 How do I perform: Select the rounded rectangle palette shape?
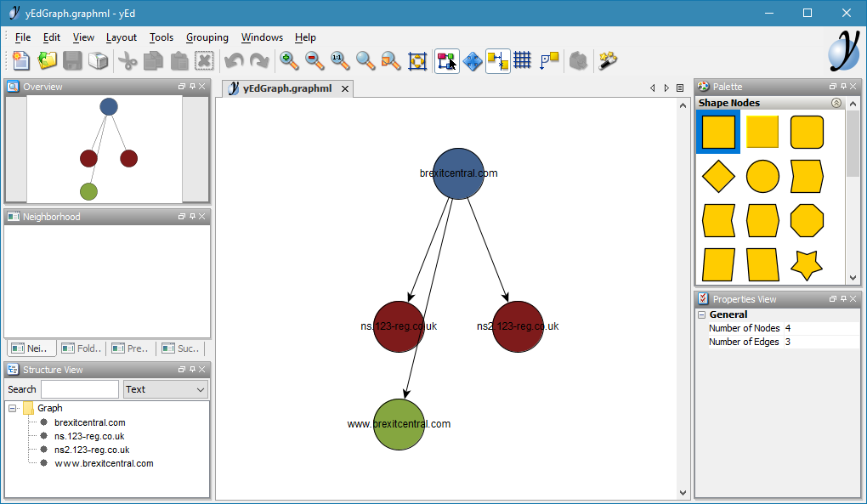(807, 132)
